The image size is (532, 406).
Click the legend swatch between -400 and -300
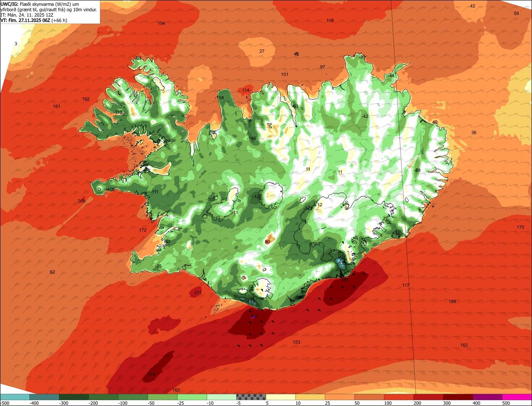coord(44,397)
